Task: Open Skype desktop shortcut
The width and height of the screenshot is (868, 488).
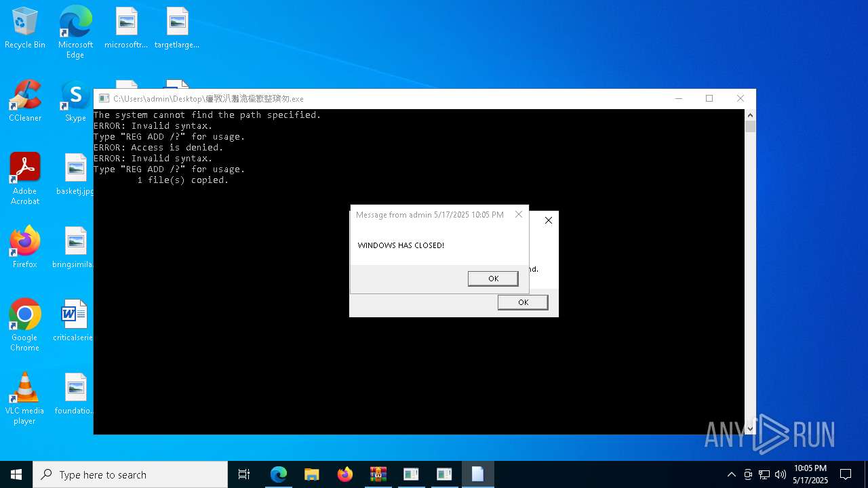Action: click(75, 102)
